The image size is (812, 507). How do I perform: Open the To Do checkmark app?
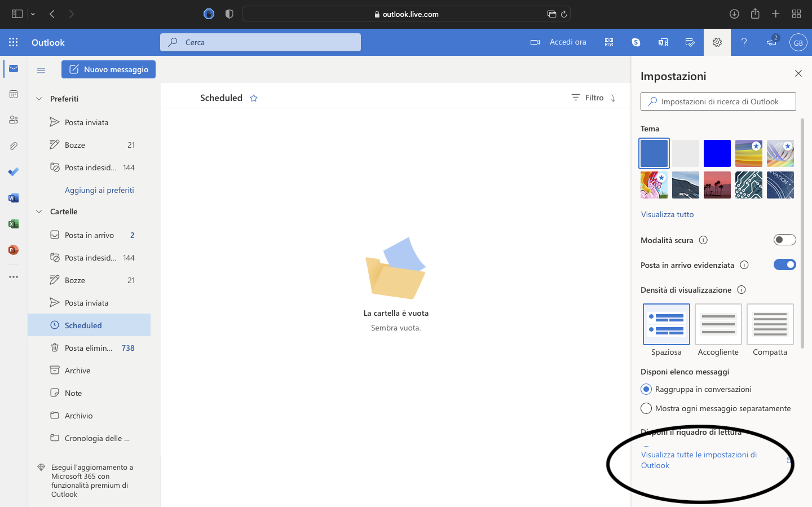14,172
